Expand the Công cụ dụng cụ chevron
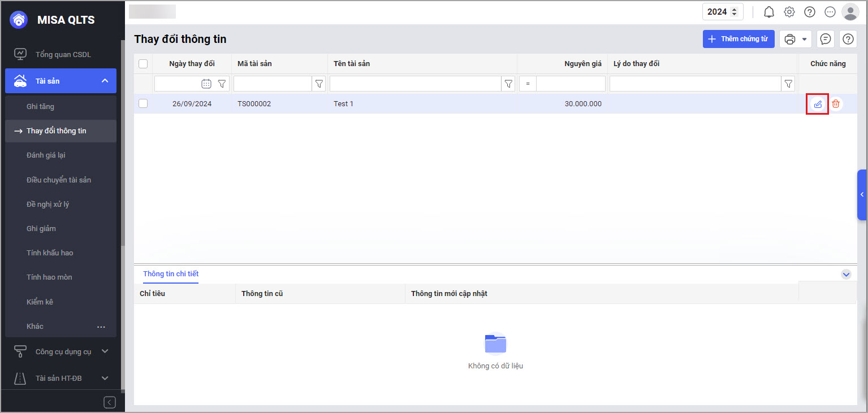868x413 pixels. coord(105,351)
